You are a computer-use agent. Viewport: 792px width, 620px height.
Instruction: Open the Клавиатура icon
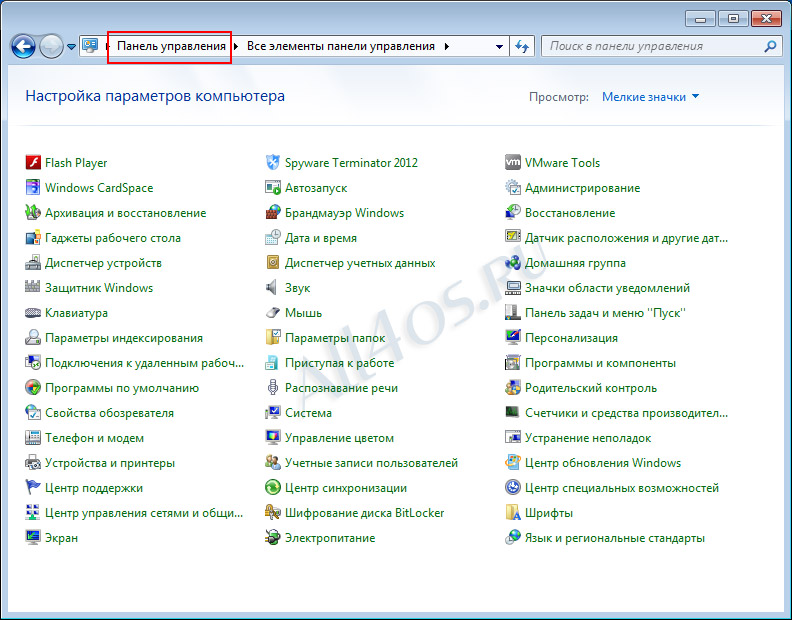coord(33,313)
